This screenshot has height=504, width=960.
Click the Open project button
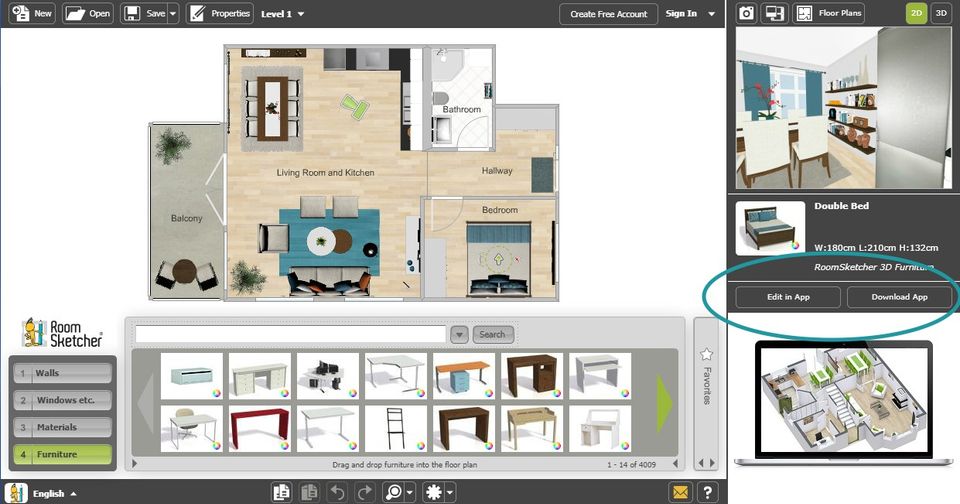[x=88, y=13]
